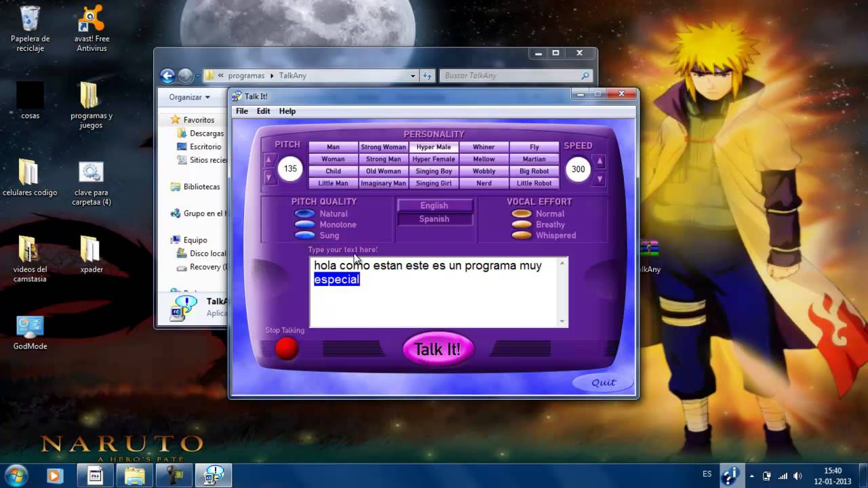The height and width of the screenshot is (488, 868).
Task: Decrease pitch with down arrow
Action: tap(269, 178)
